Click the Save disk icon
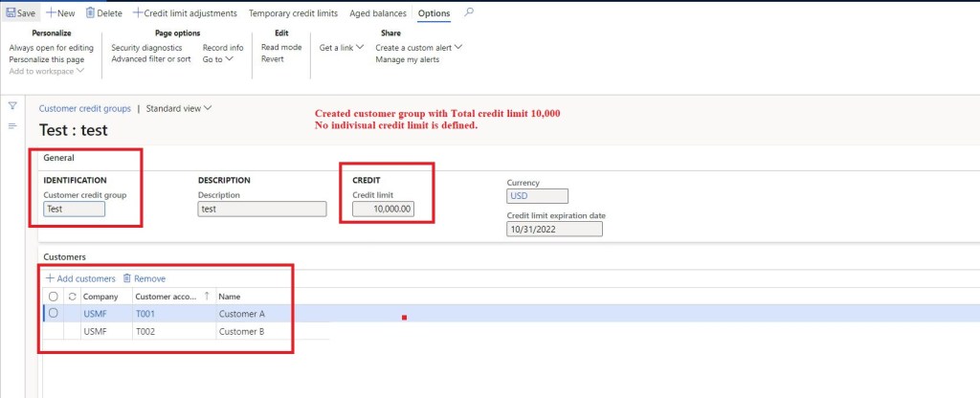The width and height of the screenshot is (980, 398). click(x=11, y=13)
